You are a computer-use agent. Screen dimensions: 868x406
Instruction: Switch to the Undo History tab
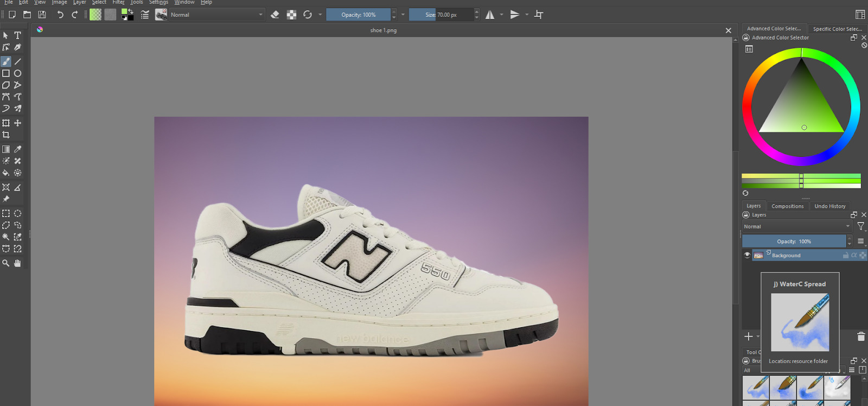coord(830,206)
